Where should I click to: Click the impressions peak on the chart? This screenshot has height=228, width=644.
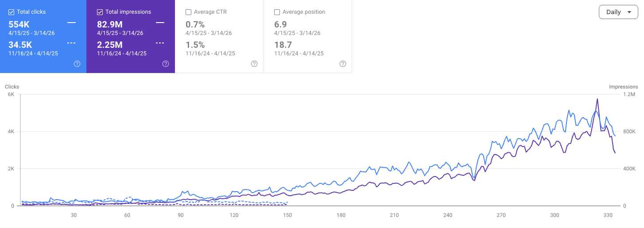pos(597,99)
